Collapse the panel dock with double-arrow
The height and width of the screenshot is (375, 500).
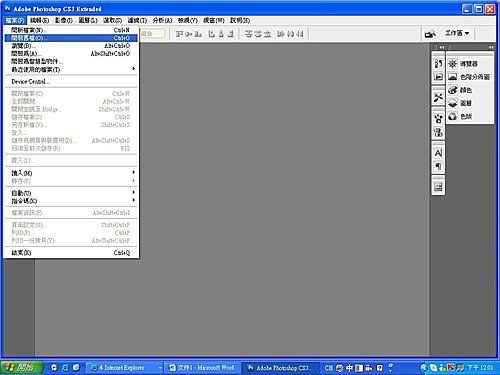pos(491,47)
